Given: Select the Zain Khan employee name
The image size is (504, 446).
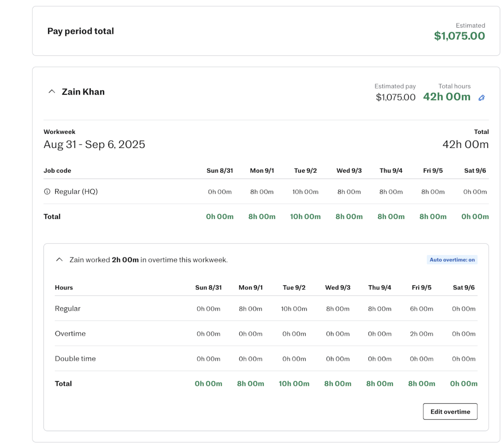Looking at the screenshot, I should (x=83, y=92).
